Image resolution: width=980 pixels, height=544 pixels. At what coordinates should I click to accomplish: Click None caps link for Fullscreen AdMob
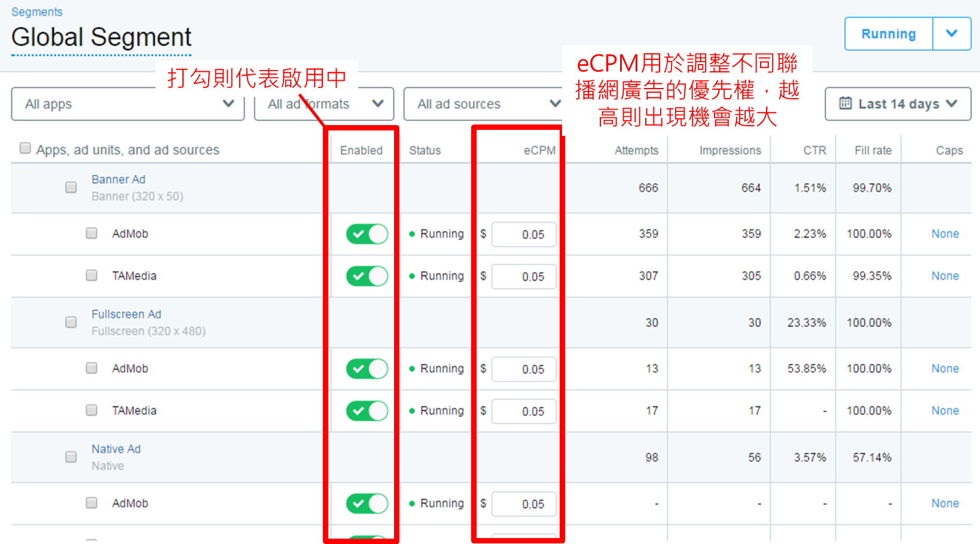click(945, 369)
